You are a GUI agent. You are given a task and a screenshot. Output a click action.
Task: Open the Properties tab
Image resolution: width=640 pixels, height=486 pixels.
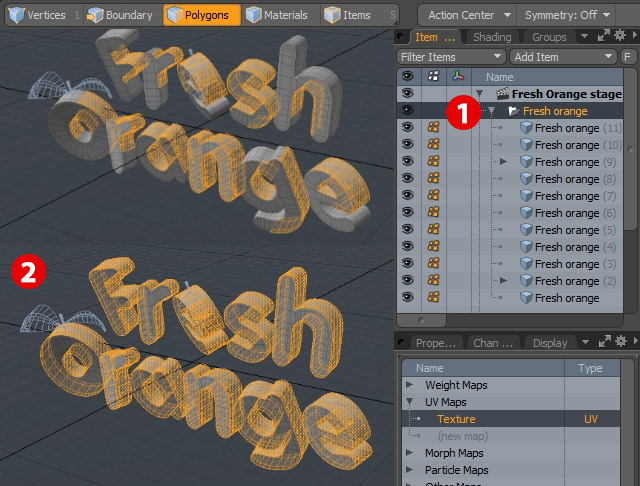click(436, 343)
